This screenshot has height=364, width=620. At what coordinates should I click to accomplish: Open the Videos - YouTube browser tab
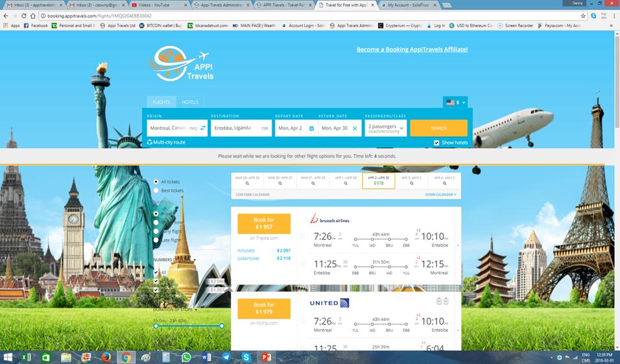click(x=157, y=5)
